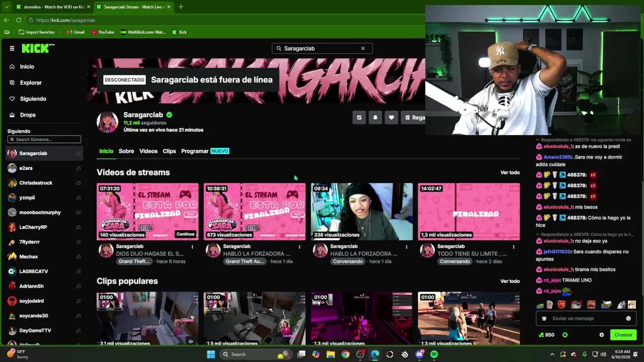Select moonbootmurphy in the following list
The width and height of the screenshot is (644, 362).
[x=40, y=212]
